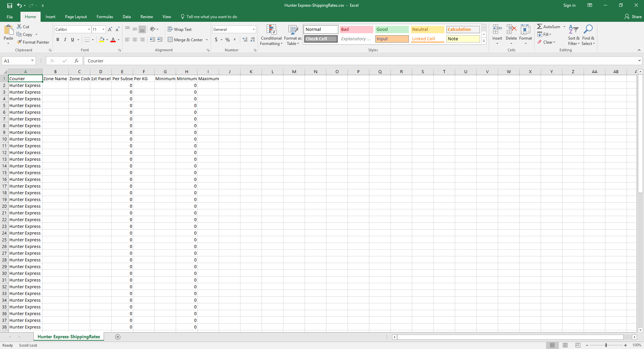
Task: Switch to the Formulas tab
Action: 105,17
